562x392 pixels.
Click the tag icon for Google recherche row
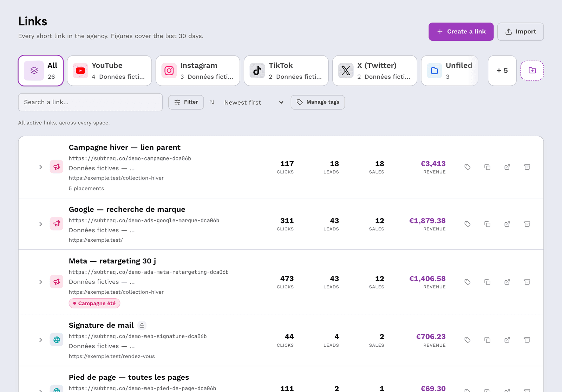pos(467,224)
